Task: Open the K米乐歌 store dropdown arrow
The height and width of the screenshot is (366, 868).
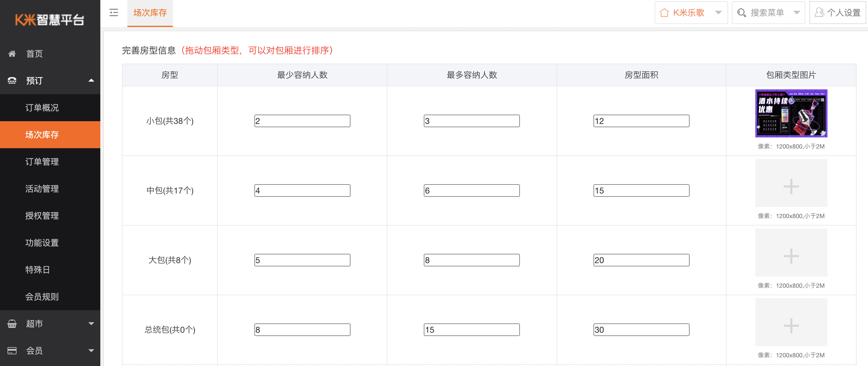Action: point(718,13)
